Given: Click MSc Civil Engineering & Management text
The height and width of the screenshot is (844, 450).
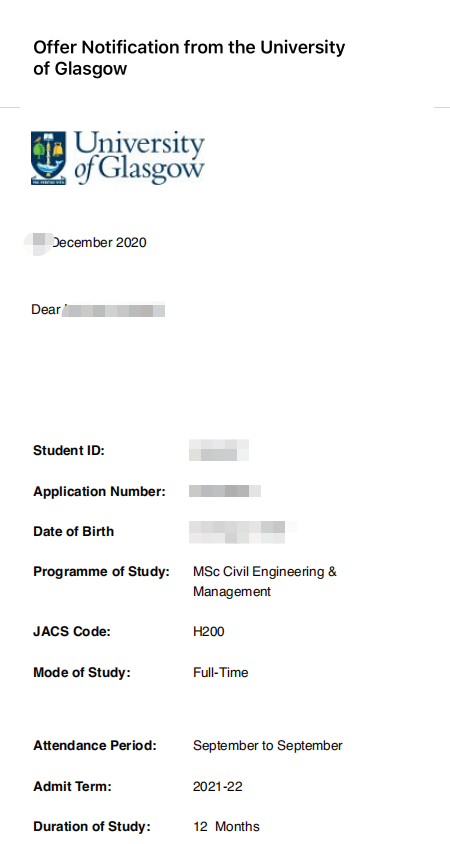Looking at the screenshot, I should pyautogui.click(x=265, y=581).
